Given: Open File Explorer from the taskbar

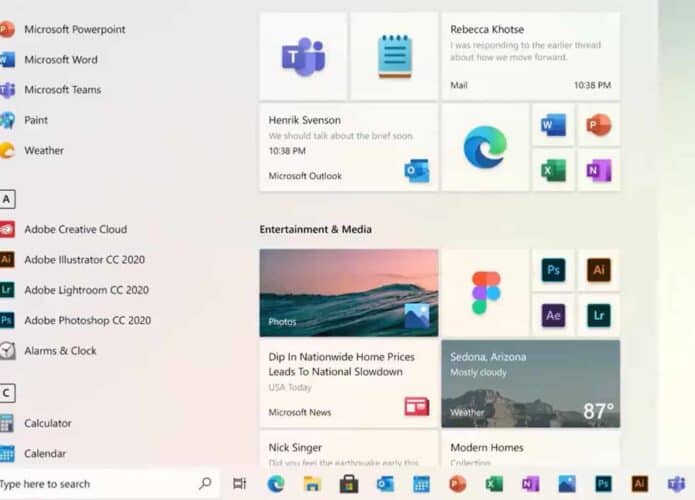Looking at the screenshot, I should tap(312, 484).
